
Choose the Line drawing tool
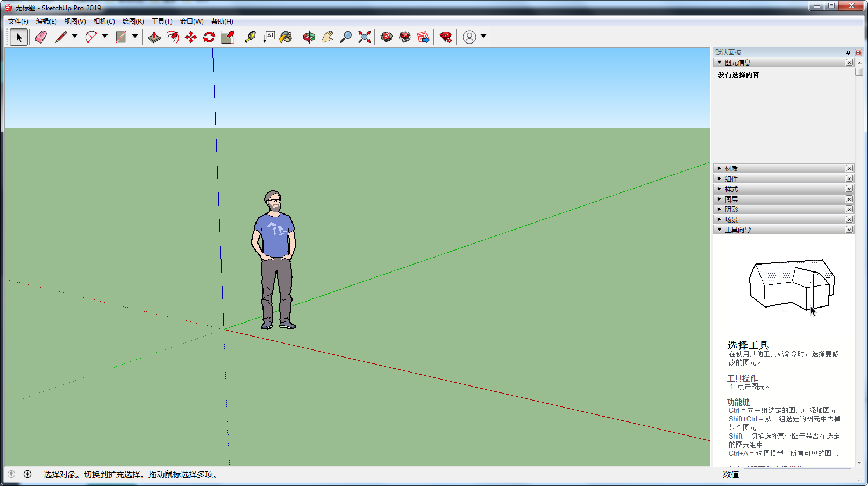pos(61,37)
